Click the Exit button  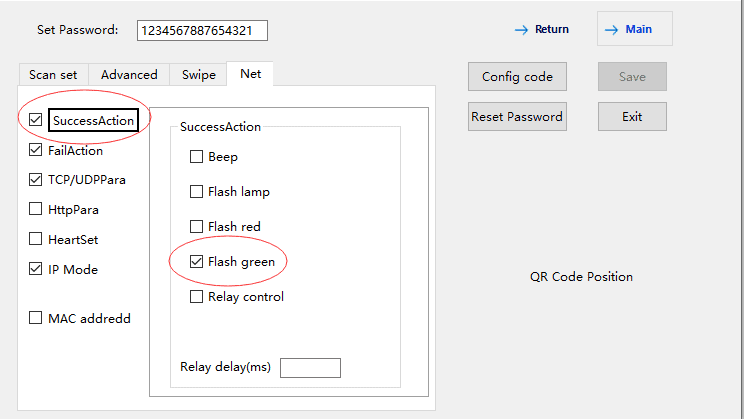point(632,117)
